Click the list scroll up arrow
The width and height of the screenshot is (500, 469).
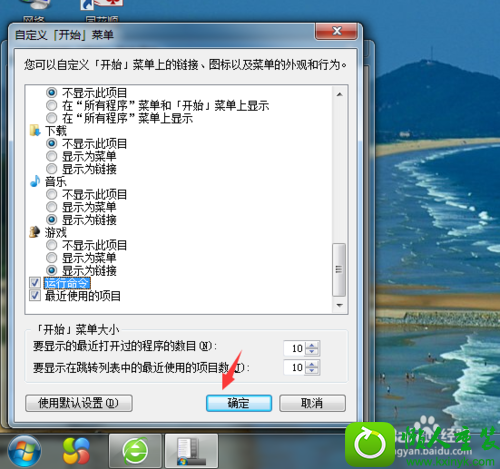click(x=339, y=94)
